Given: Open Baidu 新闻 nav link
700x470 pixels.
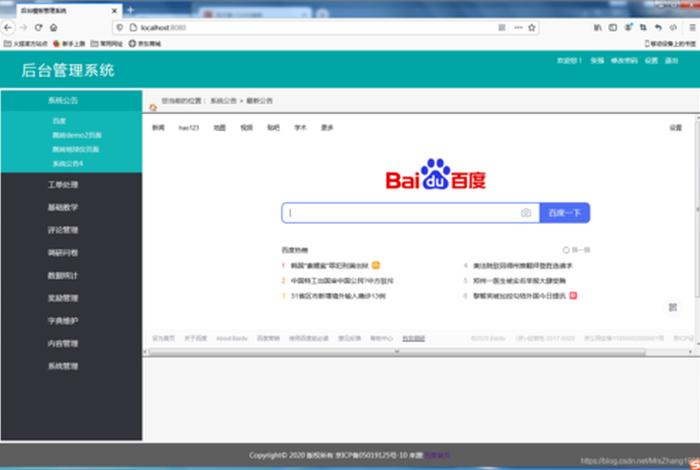Looking at the screenshot, I should 158,128.
